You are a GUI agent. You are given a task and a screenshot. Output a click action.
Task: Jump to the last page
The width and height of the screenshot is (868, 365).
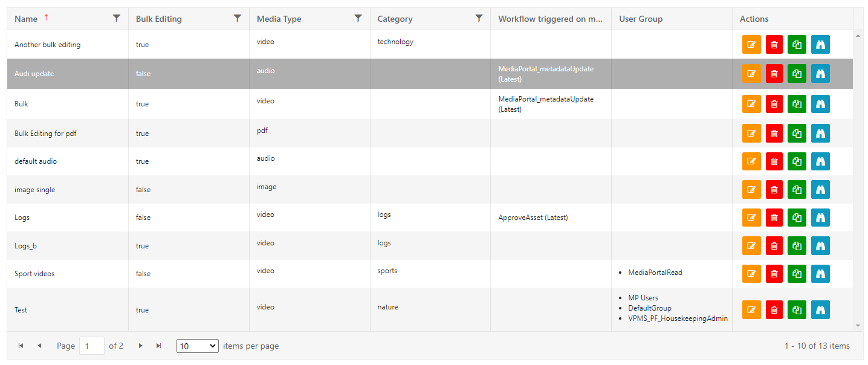158,346
